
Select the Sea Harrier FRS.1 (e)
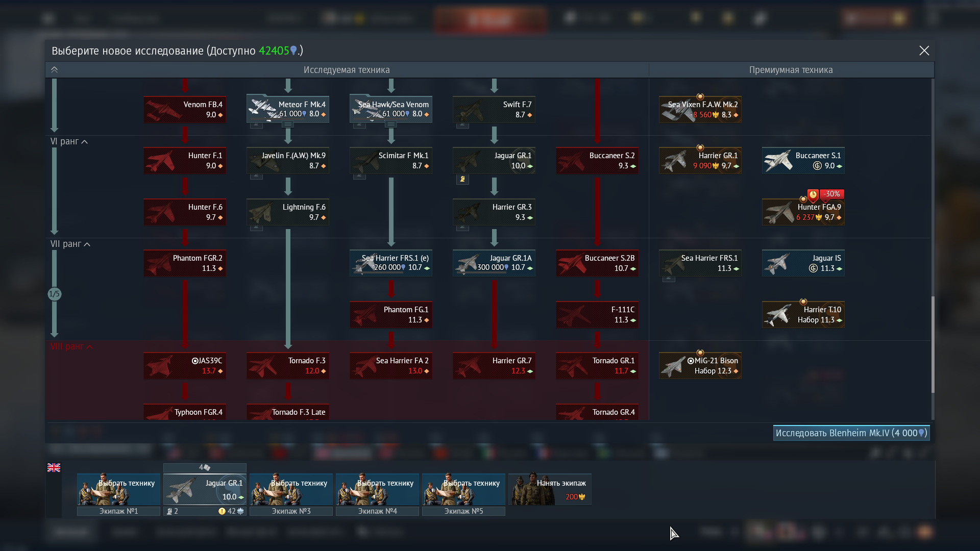390,263
